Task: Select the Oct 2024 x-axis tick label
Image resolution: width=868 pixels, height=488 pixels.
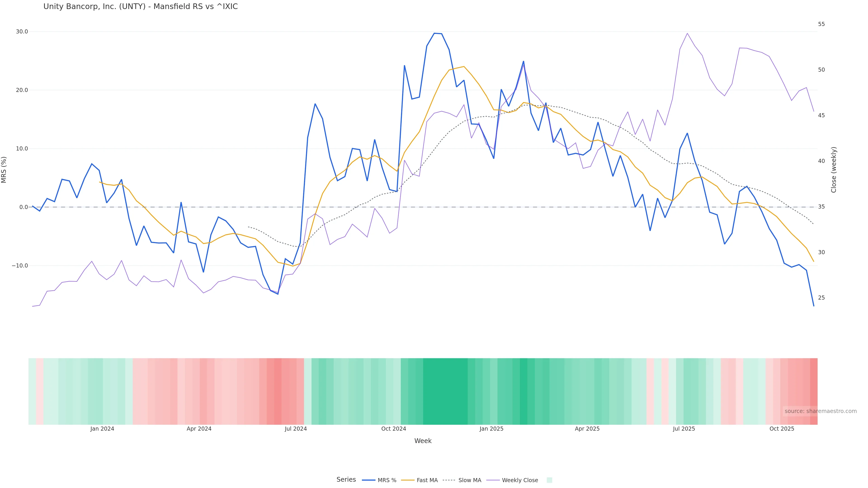Action: (394, 429)
